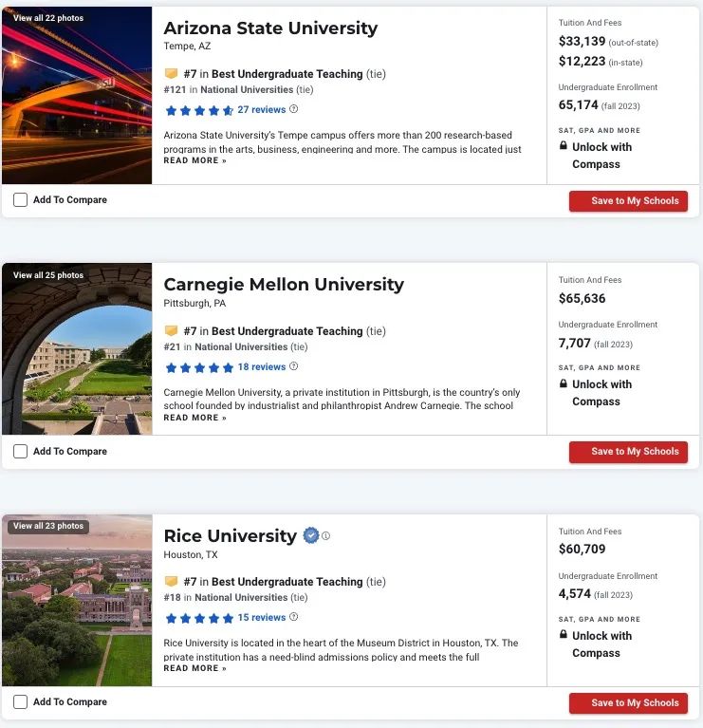Click the info icon beside 15 reviews

294,617
